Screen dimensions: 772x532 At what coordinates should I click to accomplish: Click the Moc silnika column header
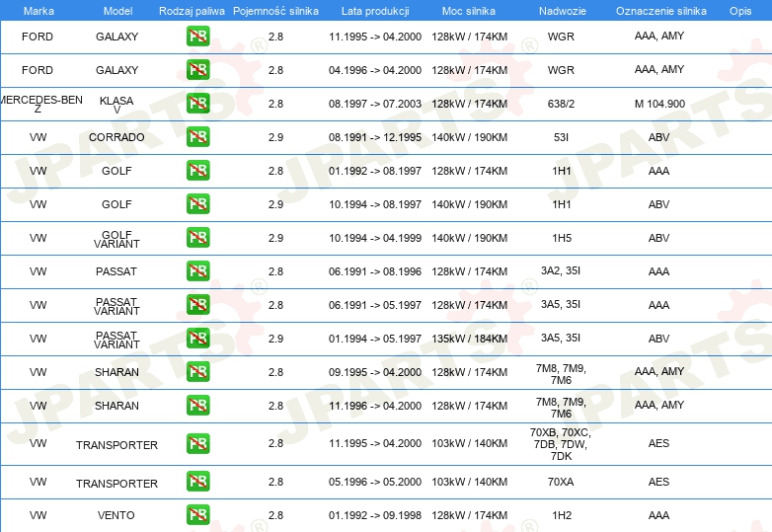click(x=469, y=11)
